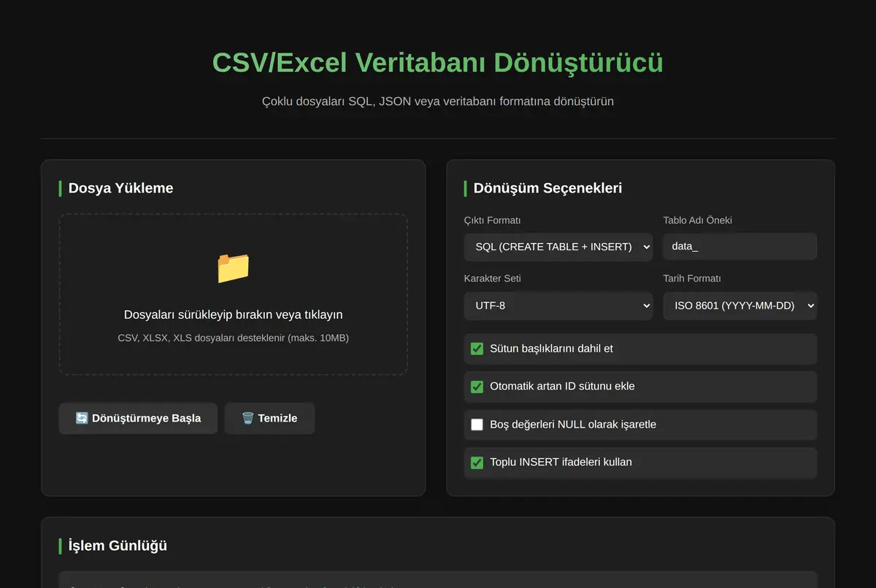Screen dimensions: 876x588
Task: Open the Çıktı Formatı dropdown
Action: click(558, 247)
